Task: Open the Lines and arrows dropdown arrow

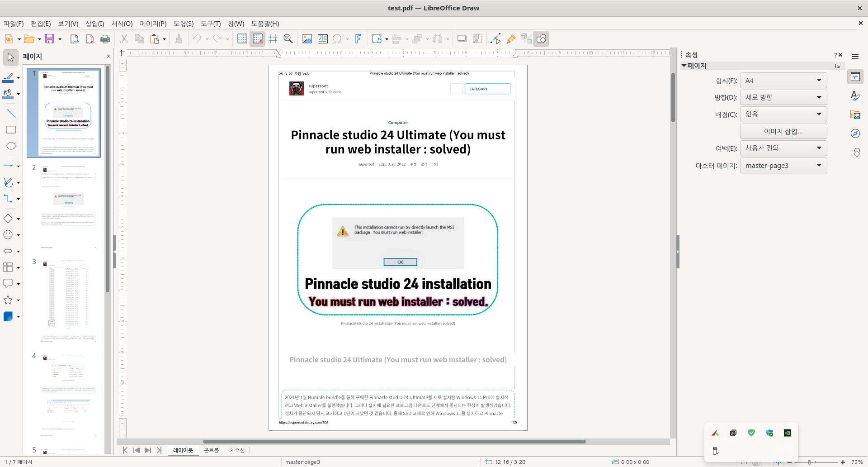Action: (19, 167)
